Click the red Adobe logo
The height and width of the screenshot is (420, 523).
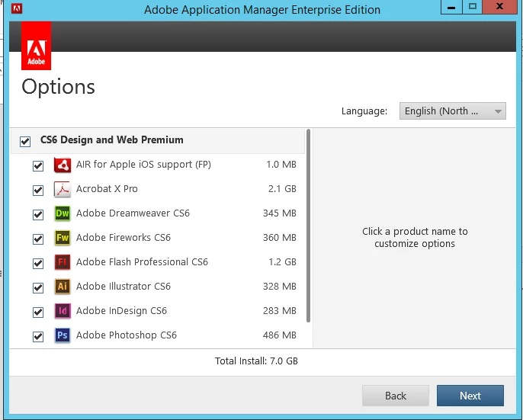tap(36, 46)
